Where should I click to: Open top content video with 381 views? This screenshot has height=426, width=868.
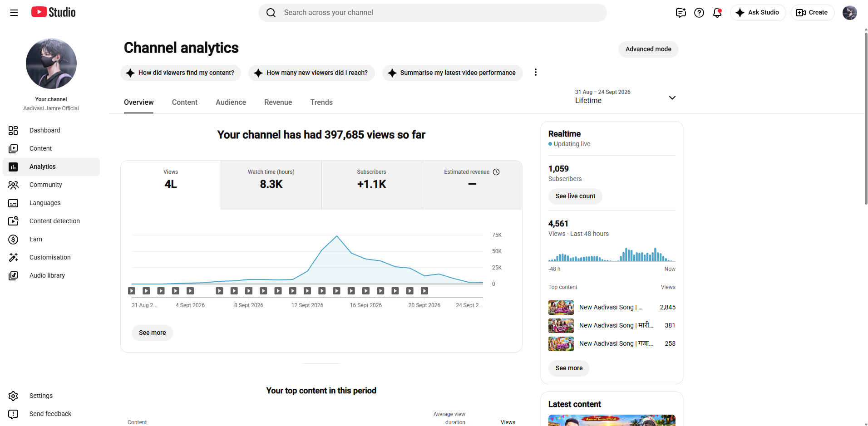[x=612, y=326]
